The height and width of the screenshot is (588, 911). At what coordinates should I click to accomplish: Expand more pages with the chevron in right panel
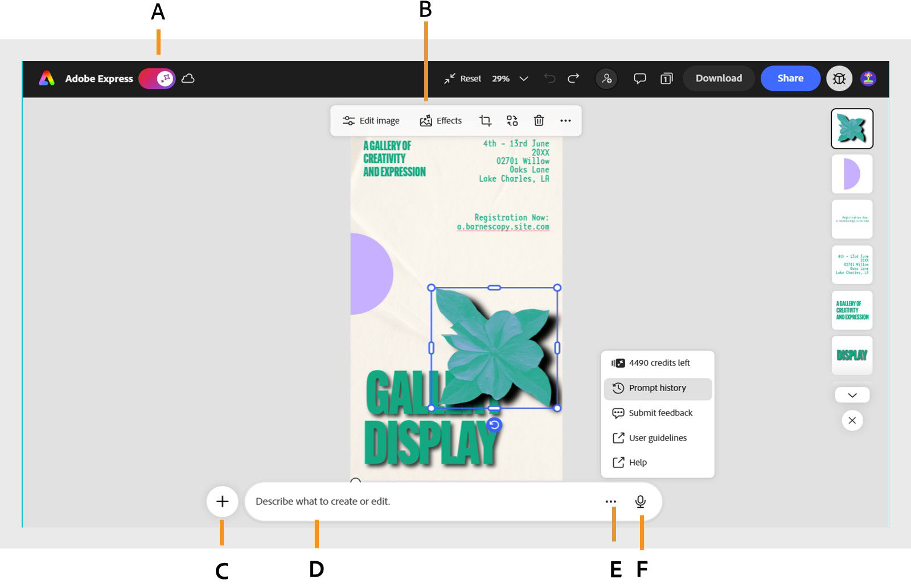click(852, 394)
